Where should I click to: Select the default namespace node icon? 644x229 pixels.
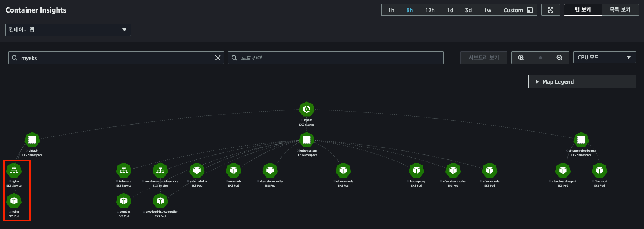point(32,139)
